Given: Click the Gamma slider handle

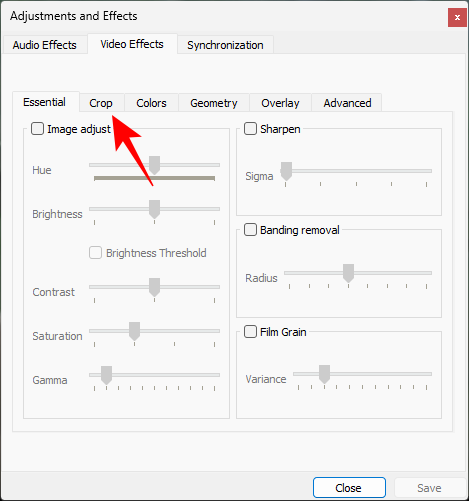Looking at the screenshot, I should coord(106,375).
